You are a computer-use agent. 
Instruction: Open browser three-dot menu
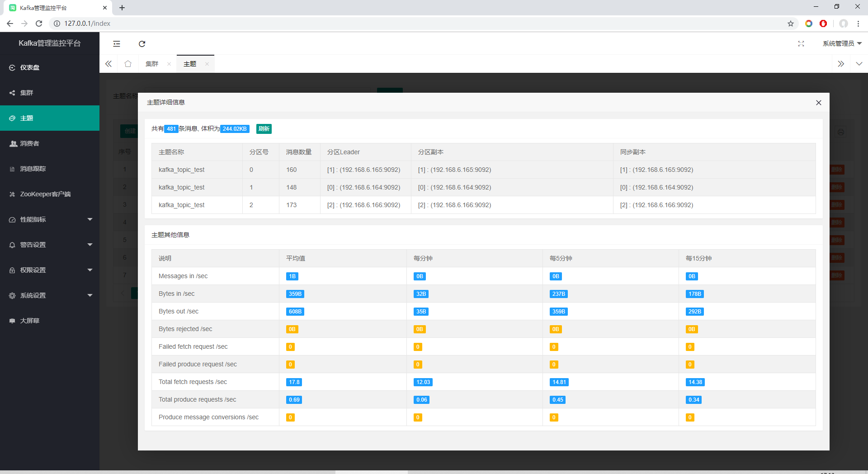point(858,24)
